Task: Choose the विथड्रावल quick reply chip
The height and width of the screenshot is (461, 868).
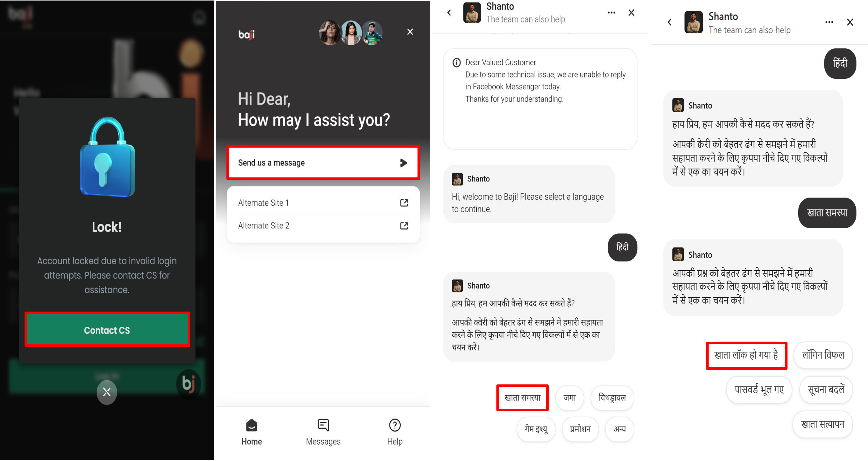Action: (612, 398)
